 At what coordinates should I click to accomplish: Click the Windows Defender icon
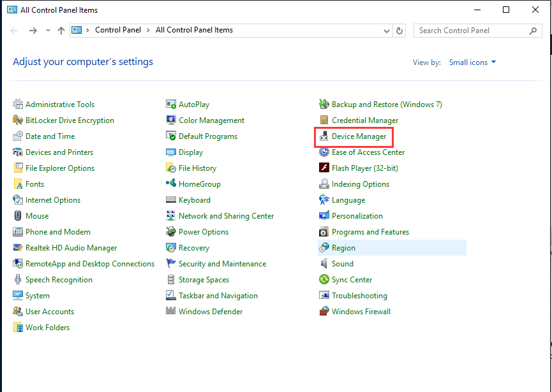coord(171,312)
